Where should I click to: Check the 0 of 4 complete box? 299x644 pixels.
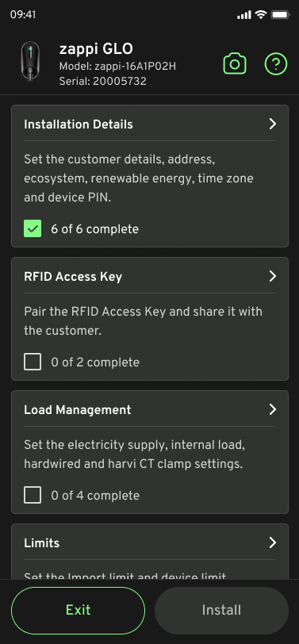[33, 496]
